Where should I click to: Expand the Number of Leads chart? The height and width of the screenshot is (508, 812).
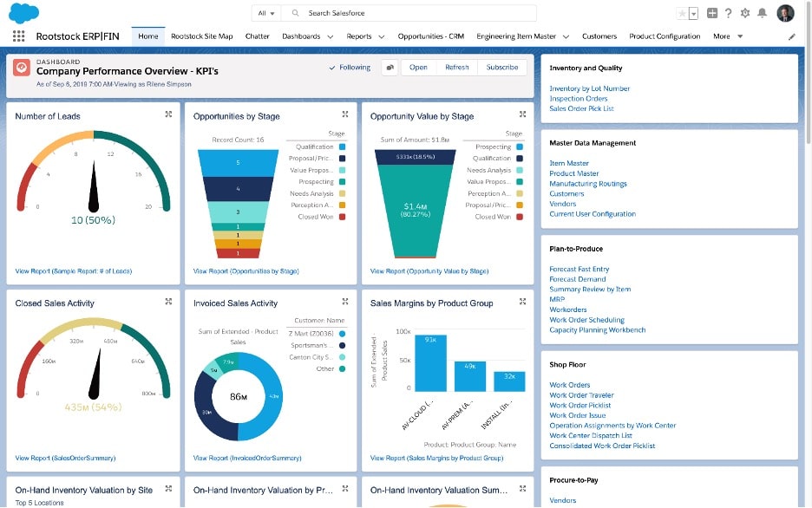point(168,114)
